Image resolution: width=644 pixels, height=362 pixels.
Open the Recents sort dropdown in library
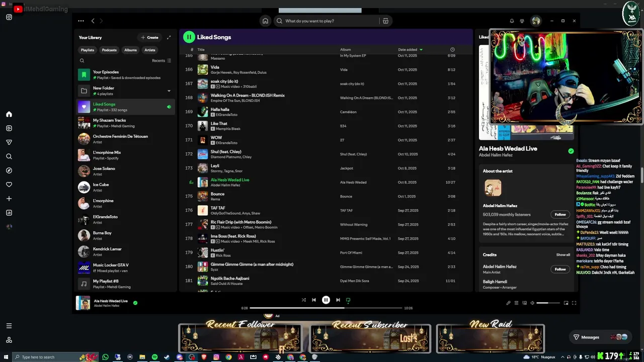[162, 61]
